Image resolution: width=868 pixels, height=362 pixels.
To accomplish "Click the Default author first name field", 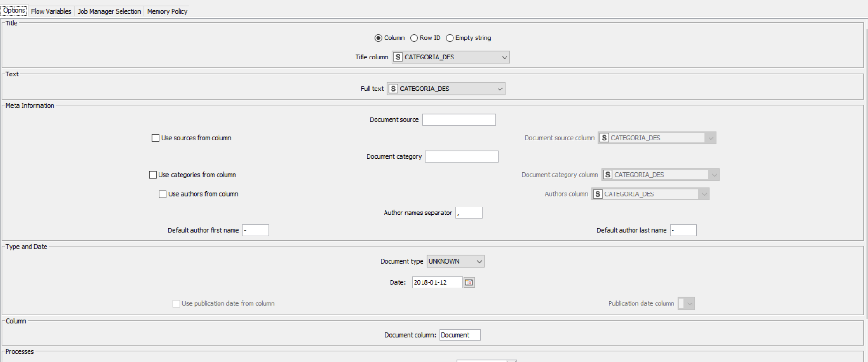I will (x=256, y=230).
